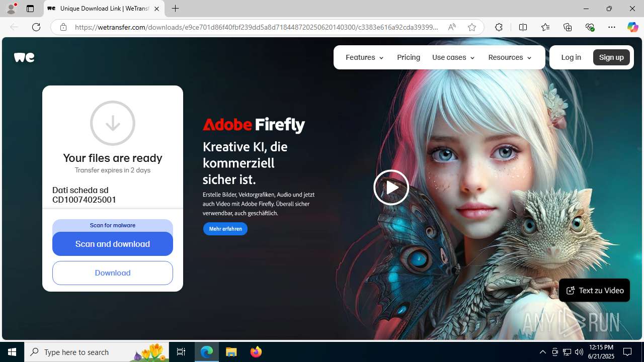Open the Edge profile icon

(11, 9)
